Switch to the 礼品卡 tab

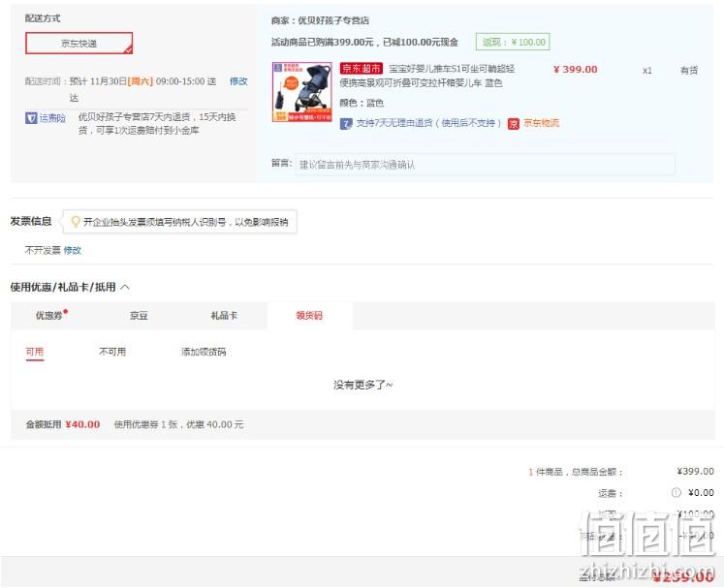tap(224, 316)
